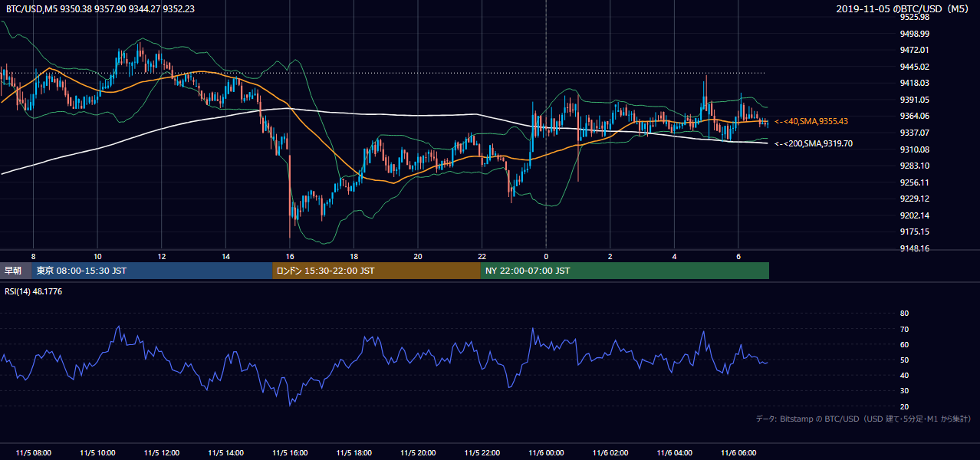The image size is (980, 460).
Task: Click hour label 14 under price chart
Action: (x=225, y=256)
